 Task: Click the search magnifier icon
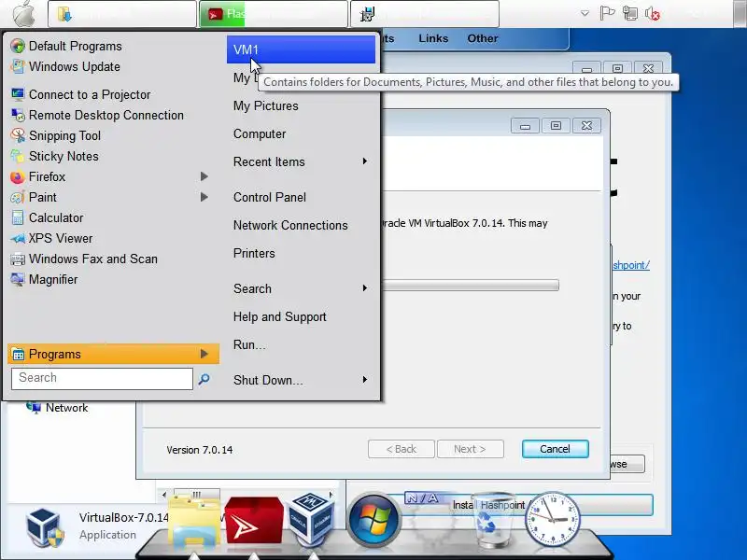coord(204,379)
